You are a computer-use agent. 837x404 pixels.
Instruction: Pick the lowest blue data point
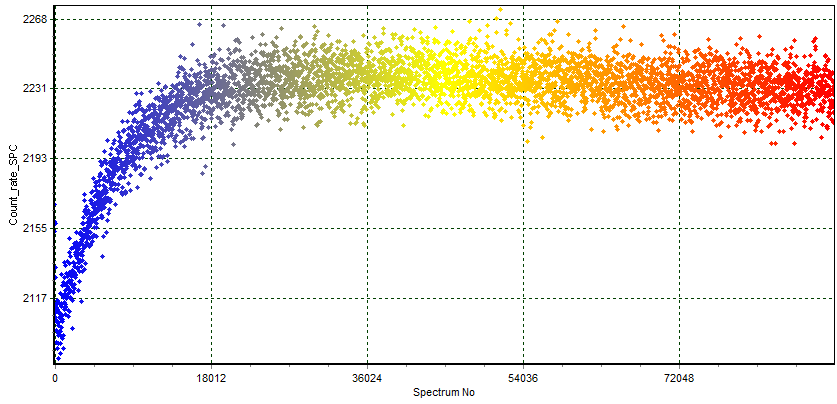tap(58, 357)
